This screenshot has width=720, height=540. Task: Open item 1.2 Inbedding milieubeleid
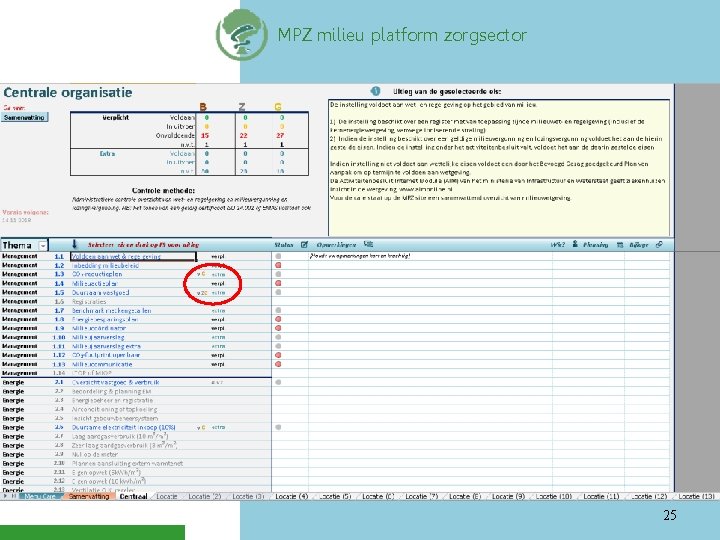point(105,265)
